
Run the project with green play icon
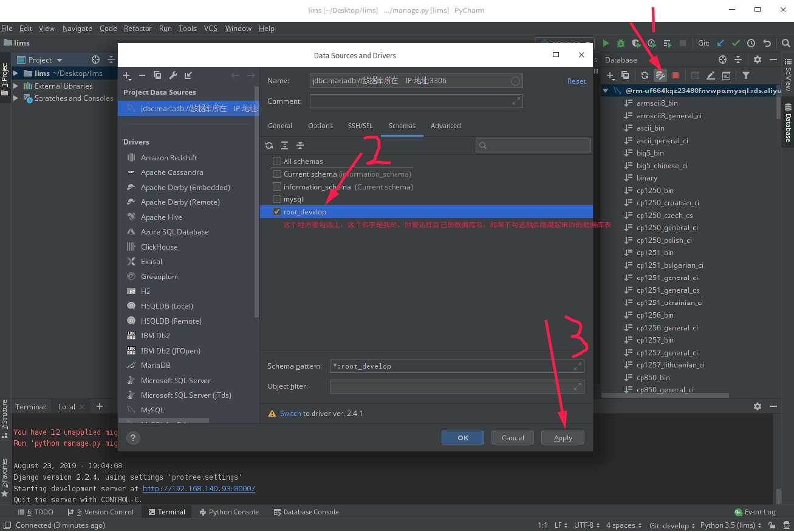click(x=606, y=43)
